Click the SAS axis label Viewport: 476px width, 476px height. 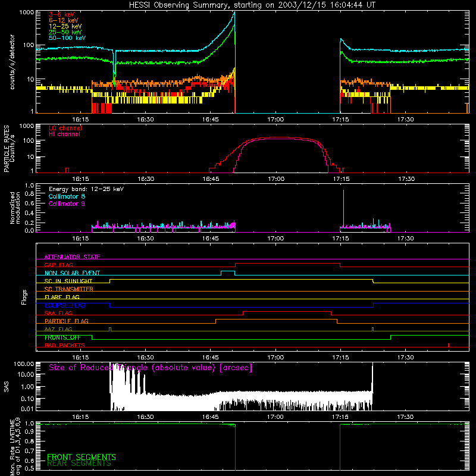tap(7, 386)
